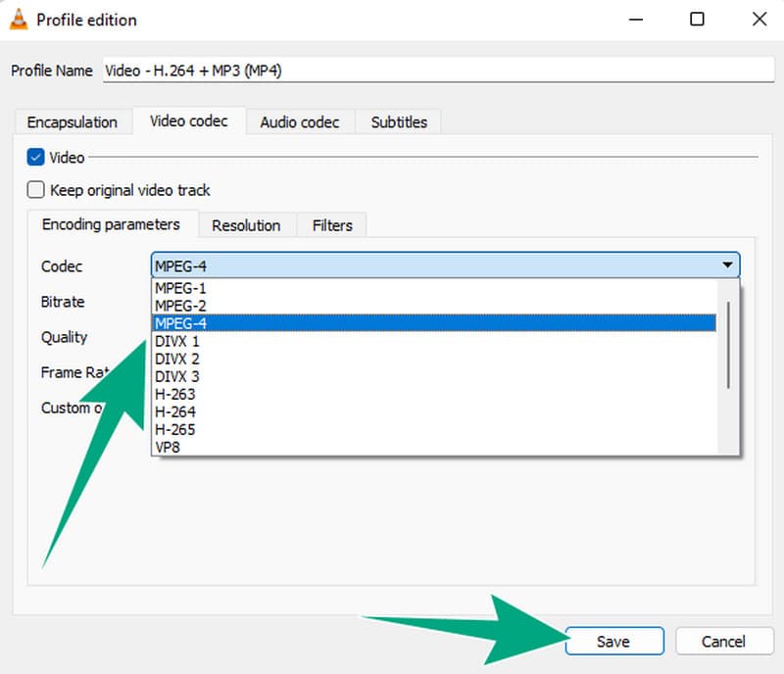Select VP8 from the dropdown list
The image size is (784, 674).
click(168, 447)
